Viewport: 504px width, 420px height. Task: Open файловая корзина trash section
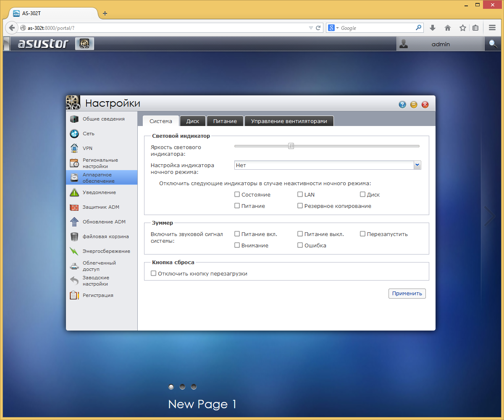pyautogui.click(x=102, y=236)
